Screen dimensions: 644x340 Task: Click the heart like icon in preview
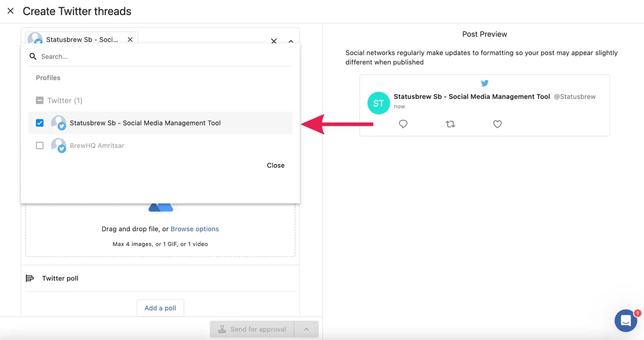[x=497, y=124]
